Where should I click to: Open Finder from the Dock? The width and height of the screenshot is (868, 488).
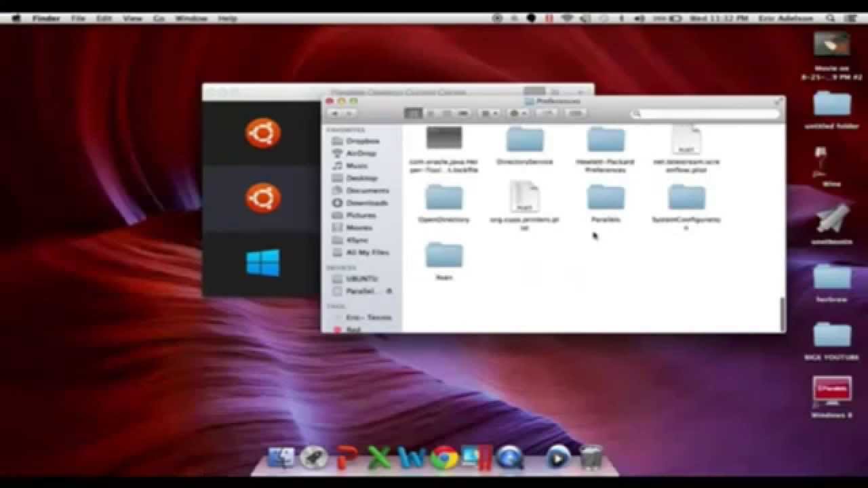[280, 457]
